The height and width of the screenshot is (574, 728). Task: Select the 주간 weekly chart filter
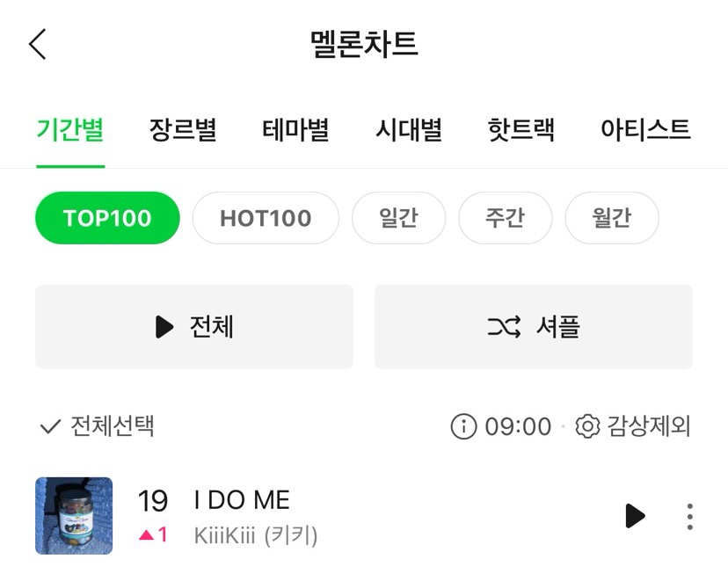(506, 218)
